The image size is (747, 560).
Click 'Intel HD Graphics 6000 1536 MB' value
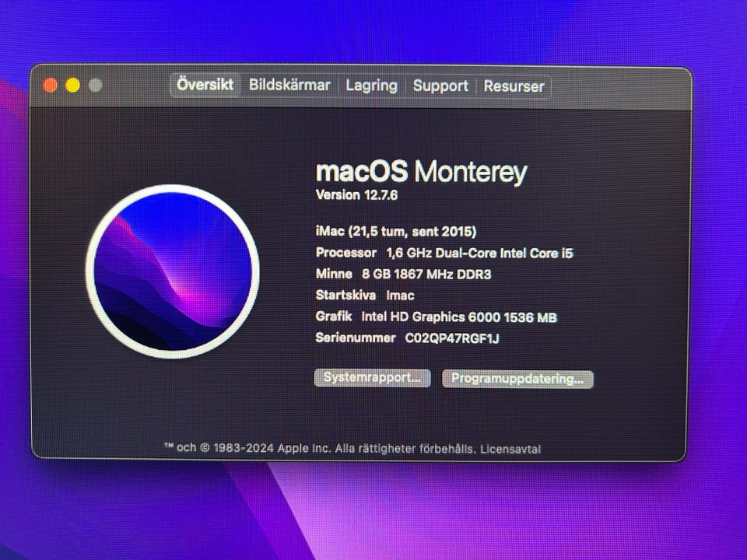pyautogui.click(x=459, y=317)
